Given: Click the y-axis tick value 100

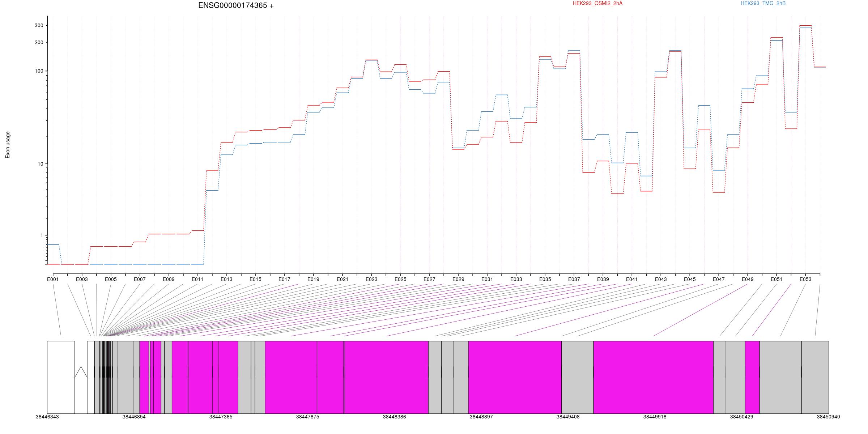Looking at the screenshot, I should pyautogui.click(x=39, y=71).
